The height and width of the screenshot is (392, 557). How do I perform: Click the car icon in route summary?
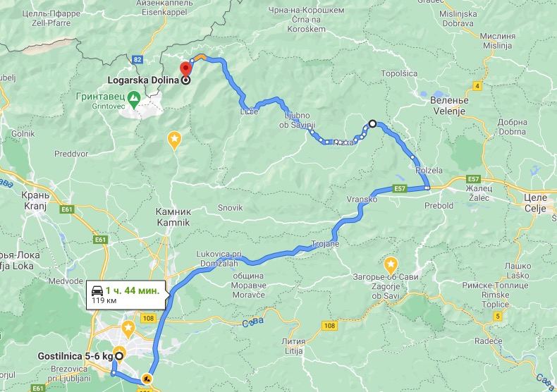pos(97,290)
